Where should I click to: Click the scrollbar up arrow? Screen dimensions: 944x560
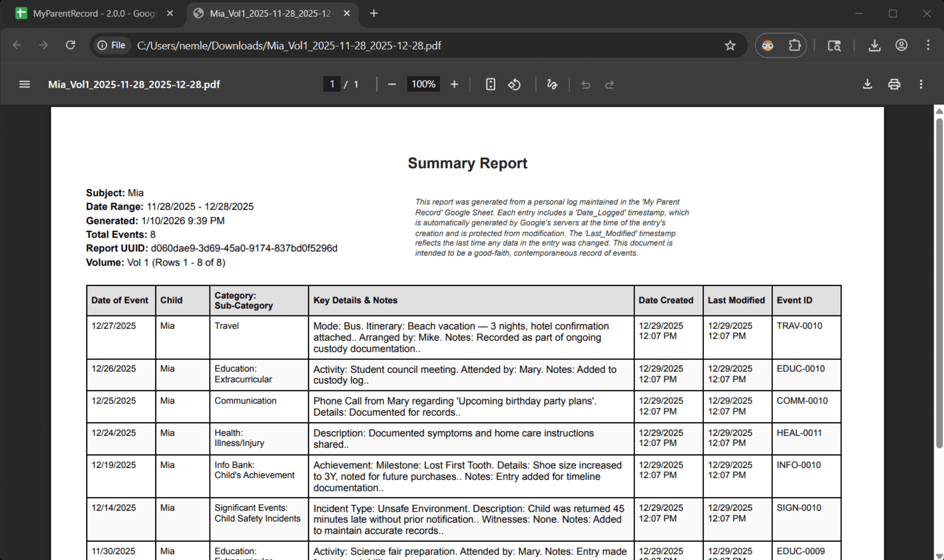939,111
